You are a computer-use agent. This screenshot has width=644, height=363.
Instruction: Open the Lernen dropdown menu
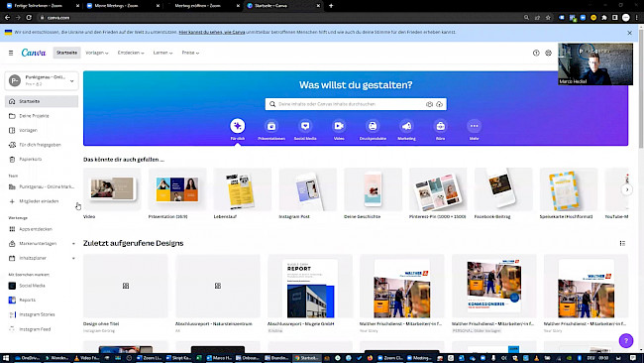[162, 53]
